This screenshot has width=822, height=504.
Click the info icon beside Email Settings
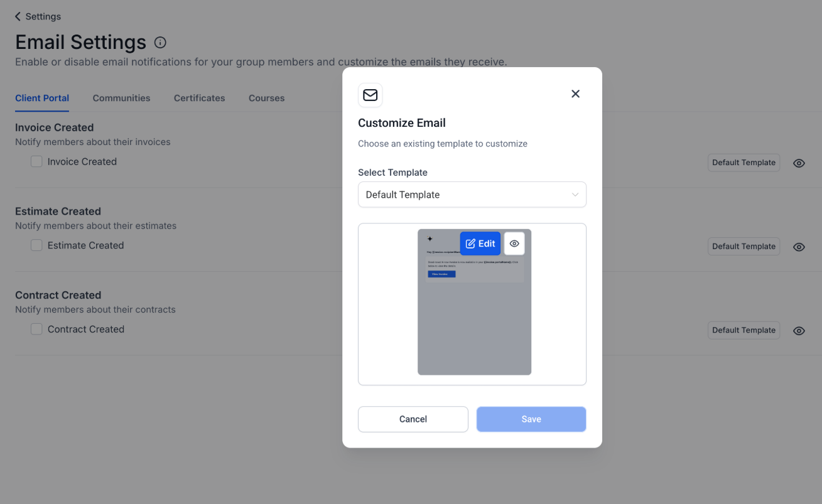160,43
